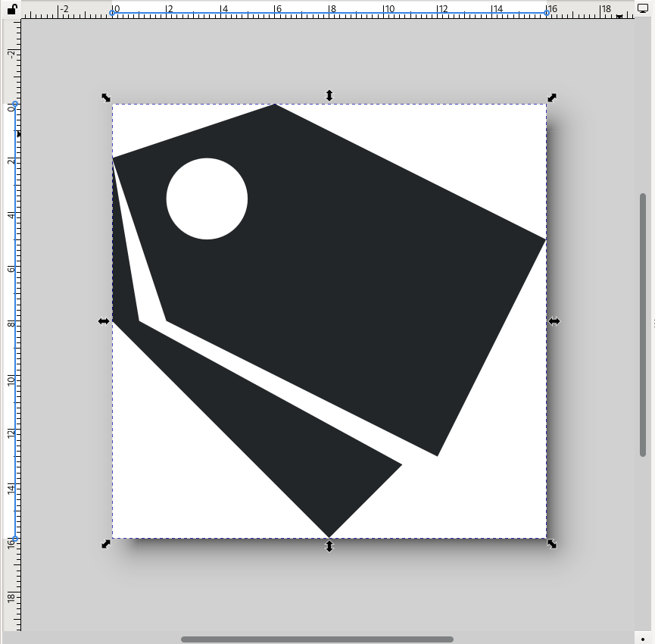The width and height of the screenshot is (655, 644).
Task: Click the horizontal scrollbar thumb
Action: [x=317, y=639]
